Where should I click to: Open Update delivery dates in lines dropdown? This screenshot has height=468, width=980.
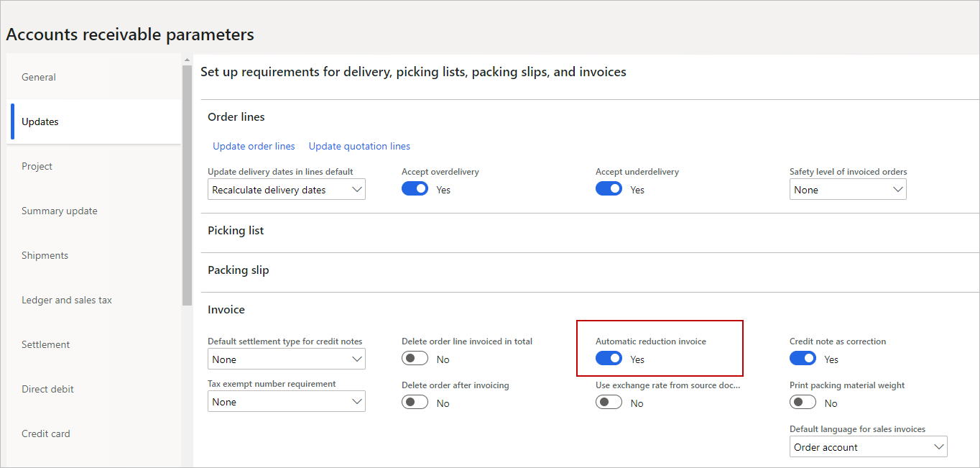(286, 190)
